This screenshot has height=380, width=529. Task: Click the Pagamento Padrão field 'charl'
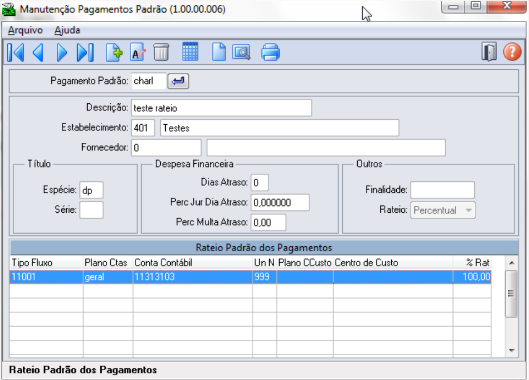149,81
